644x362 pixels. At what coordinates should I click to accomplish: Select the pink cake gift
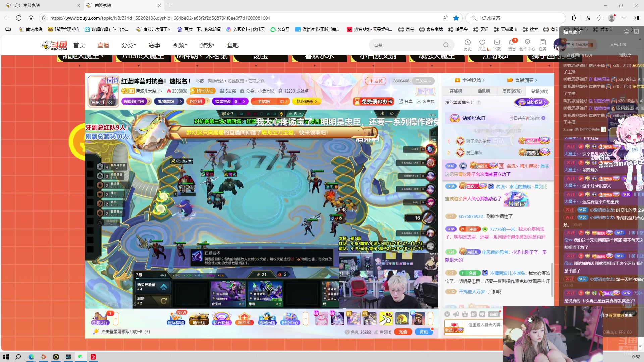click(x=321, y=318)
